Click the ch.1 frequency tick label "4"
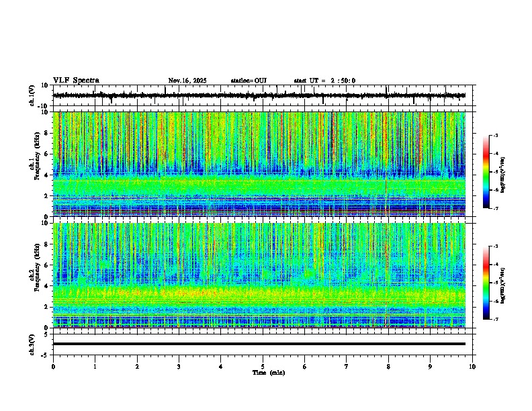Viewport: 532px width, 411px height. tap(47, 175)
